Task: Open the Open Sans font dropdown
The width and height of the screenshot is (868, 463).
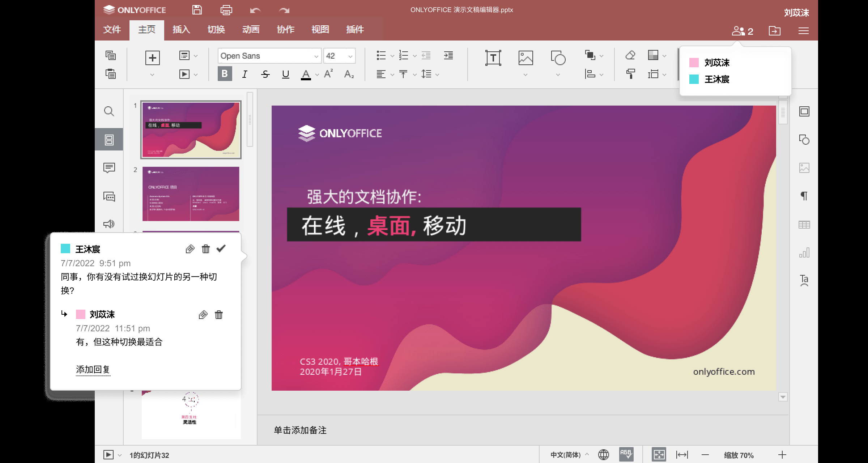Action: [316, 56]
